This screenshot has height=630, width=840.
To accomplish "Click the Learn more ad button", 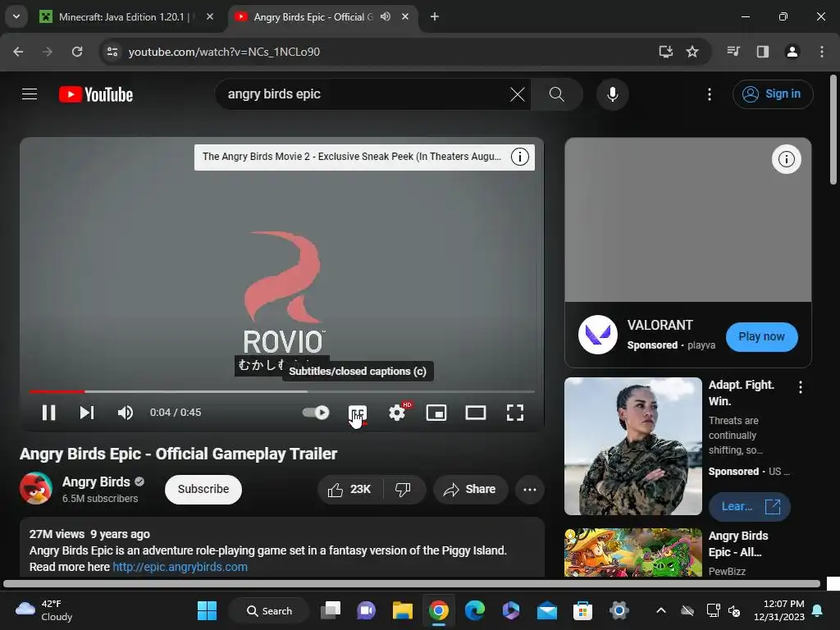I will tap(750, 506).
